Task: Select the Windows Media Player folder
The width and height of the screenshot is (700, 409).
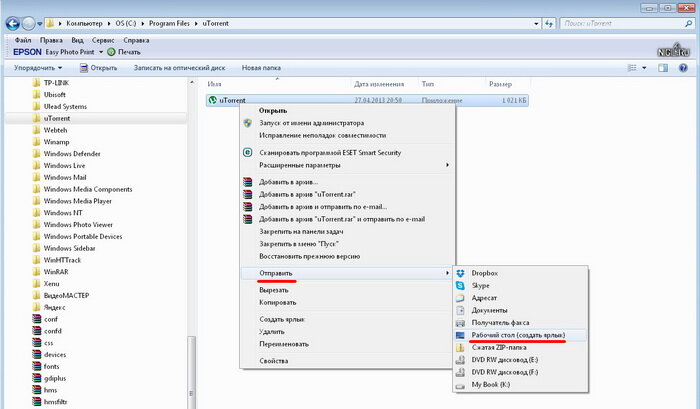Action: click(x=77, y=201)
